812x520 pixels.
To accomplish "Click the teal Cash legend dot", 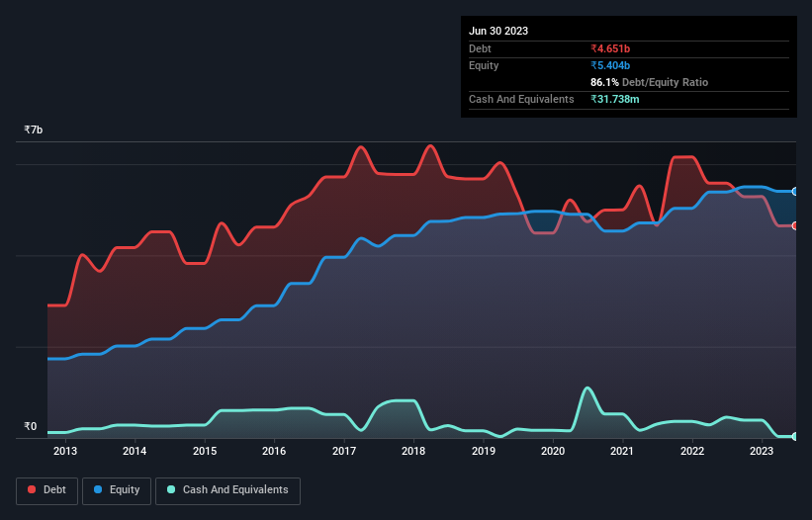I will [x=171, y=489].
